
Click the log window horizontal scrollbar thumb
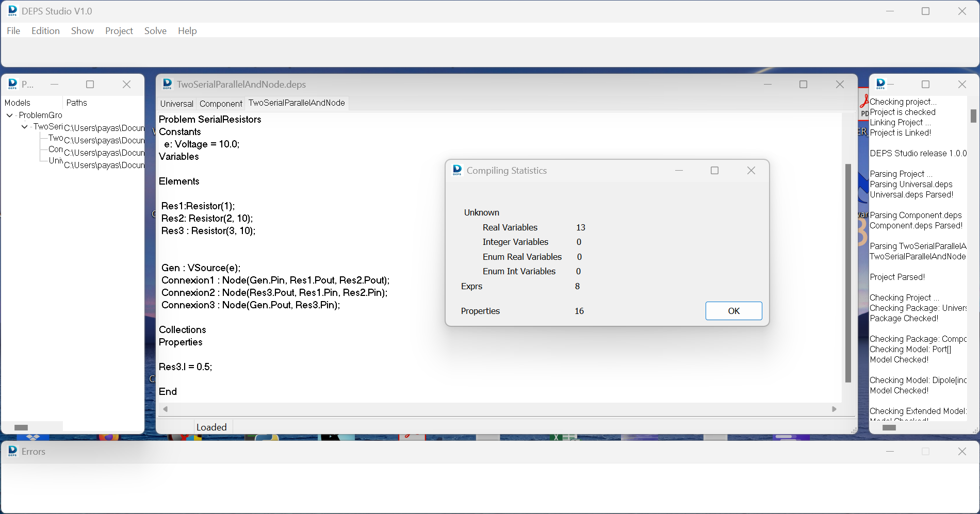889,428
